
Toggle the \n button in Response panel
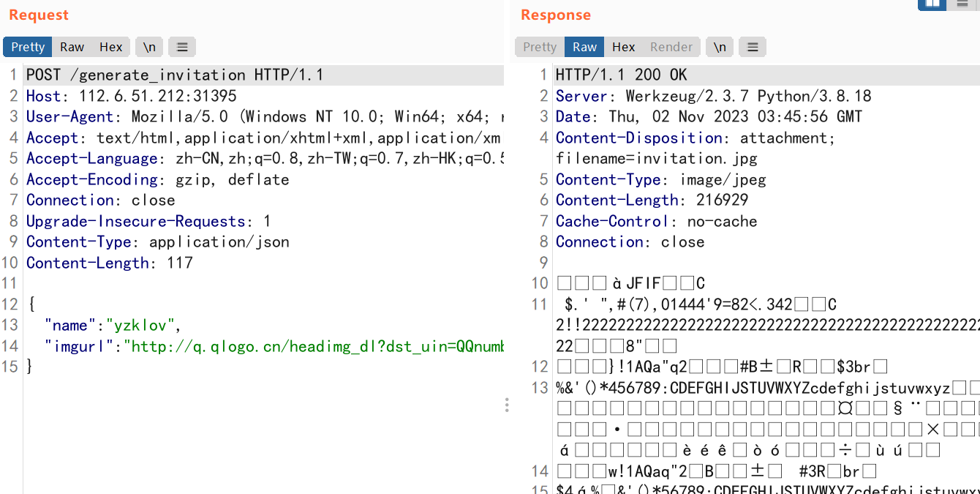[x=720, y=47]
